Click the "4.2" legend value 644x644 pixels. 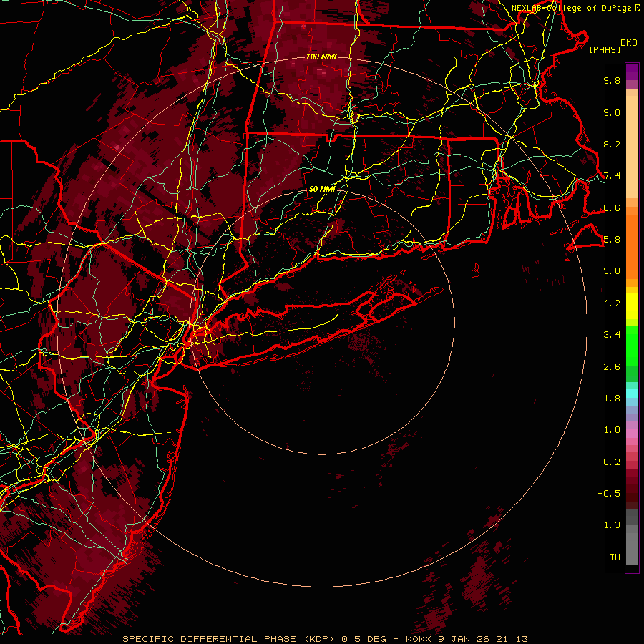(612, 303)
